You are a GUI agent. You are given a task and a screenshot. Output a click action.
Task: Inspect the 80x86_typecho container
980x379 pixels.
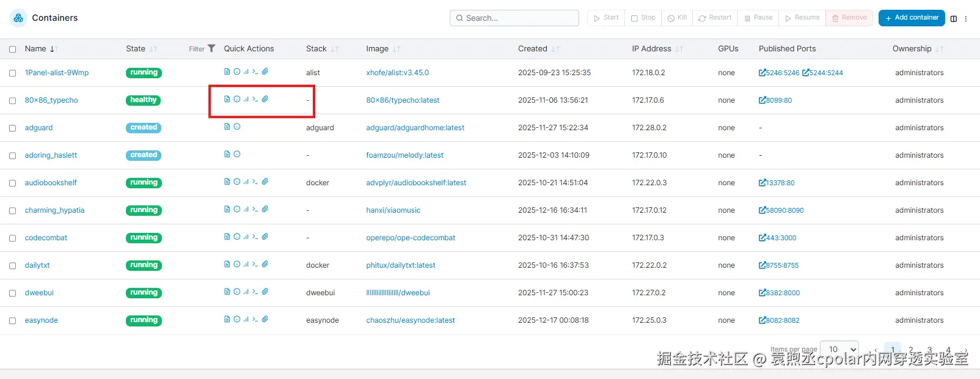coord(237,99)
